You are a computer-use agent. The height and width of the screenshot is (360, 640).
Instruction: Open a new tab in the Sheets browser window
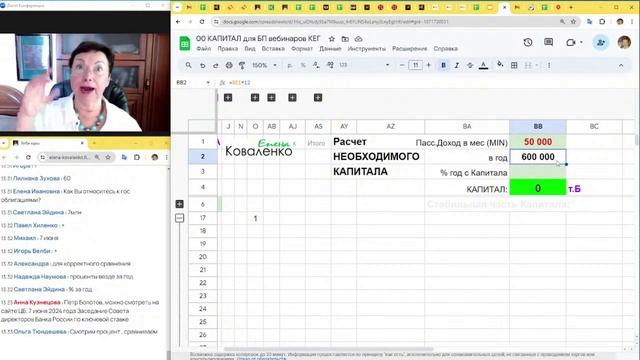(571, 7)
